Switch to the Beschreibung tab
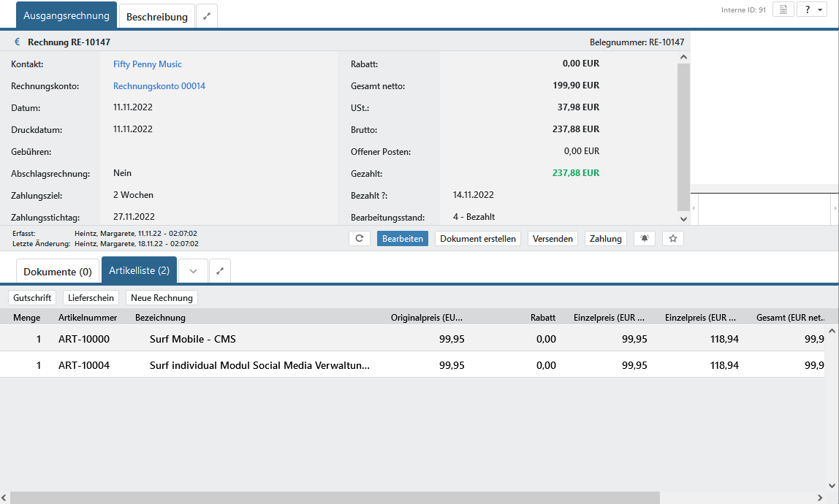839x504 pixels. pos(157,16)
